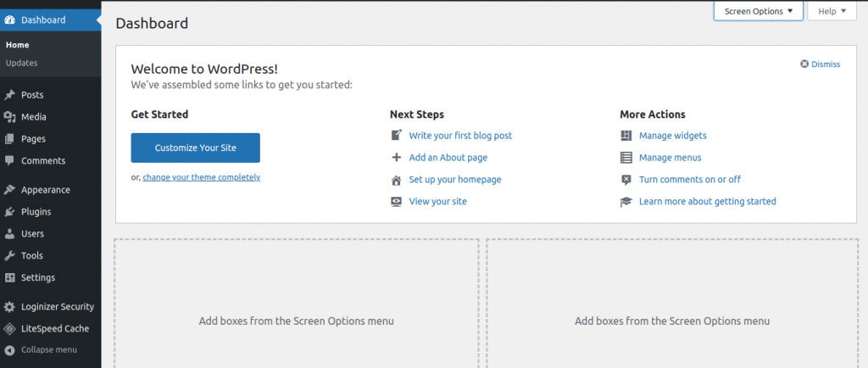Click the Collapse menu arrow icon
Screen dimensions: 868x368
point(9,349)
